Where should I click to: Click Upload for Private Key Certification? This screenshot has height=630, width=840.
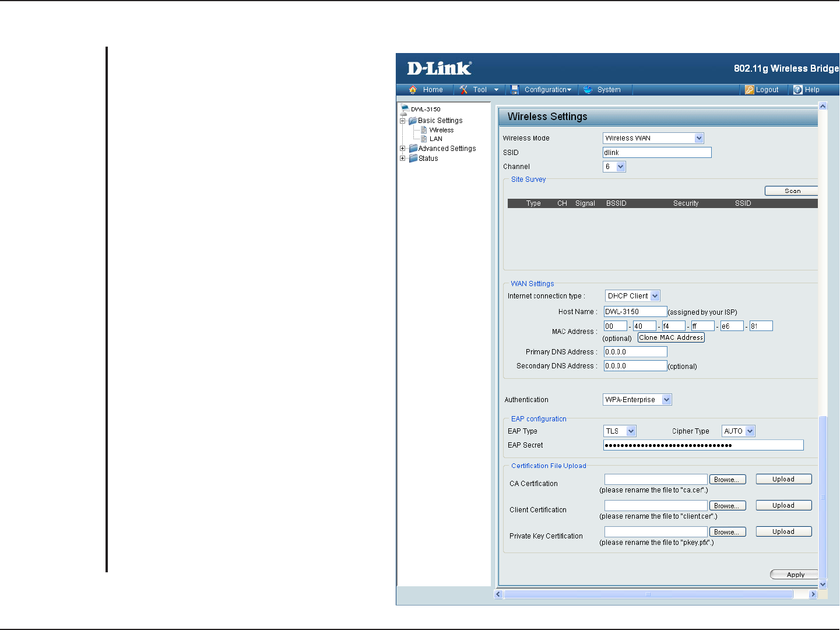point(783,532)
